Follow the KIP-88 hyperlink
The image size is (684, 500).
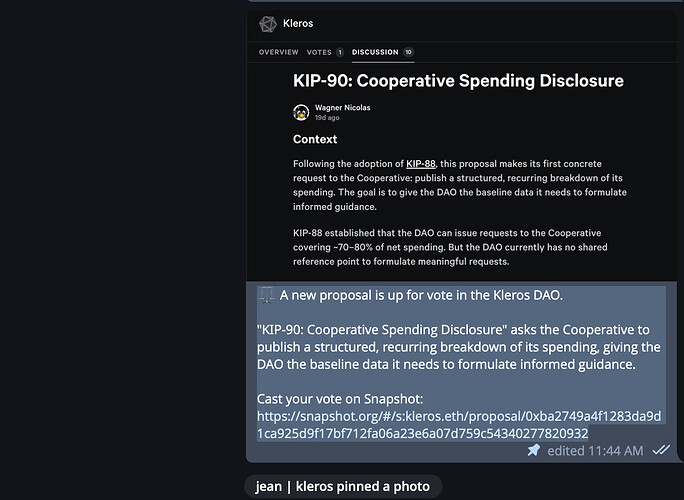click(421, 164)
